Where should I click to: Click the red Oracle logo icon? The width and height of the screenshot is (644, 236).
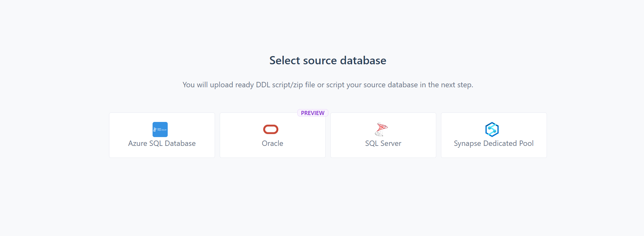pos(271,129)
